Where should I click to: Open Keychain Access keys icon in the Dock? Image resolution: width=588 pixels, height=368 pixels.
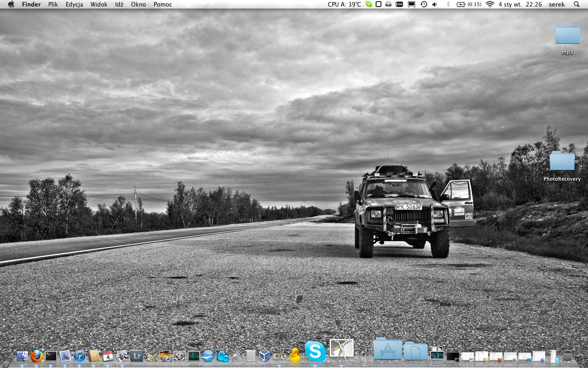click(236, 356)
